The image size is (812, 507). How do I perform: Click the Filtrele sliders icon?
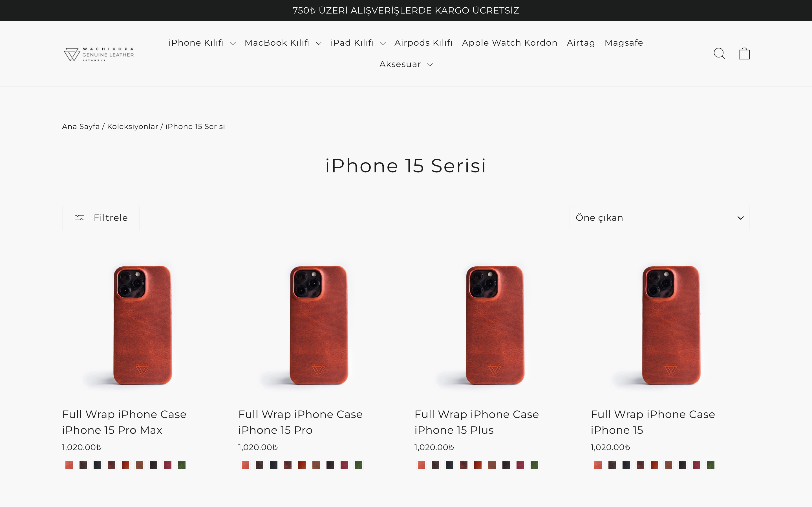coord(80,218)
